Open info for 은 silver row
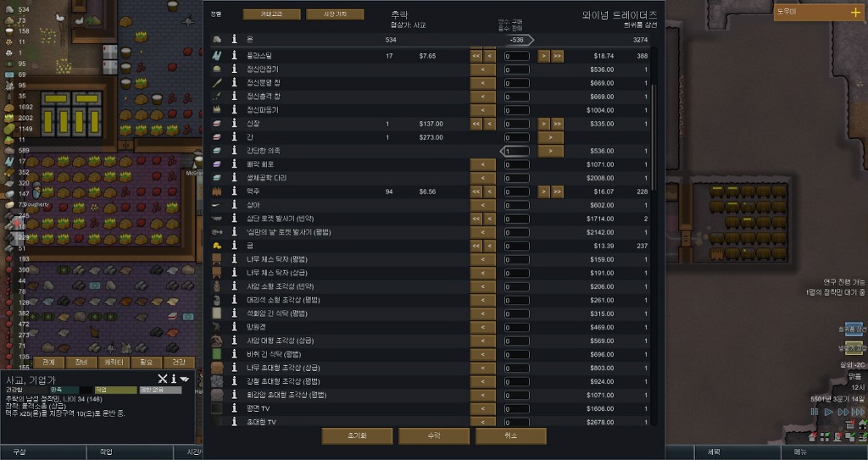 pos(234,39)
